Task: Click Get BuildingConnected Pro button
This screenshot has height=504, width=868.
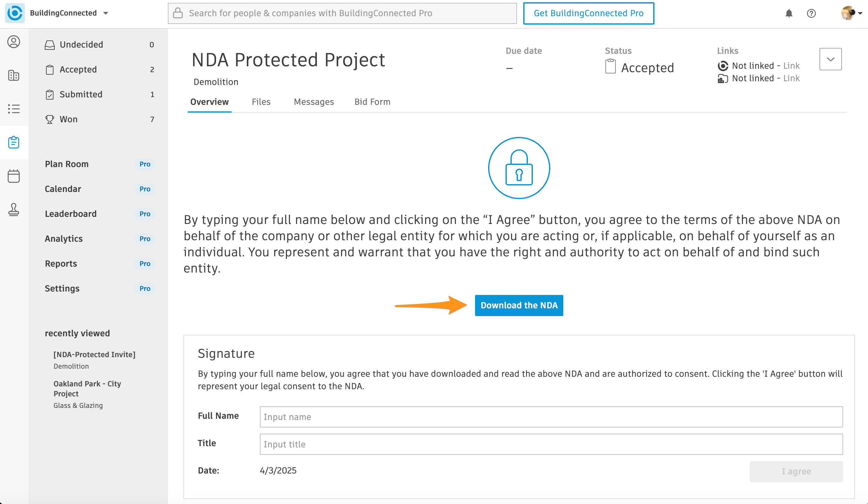Action: coord(588,13)
